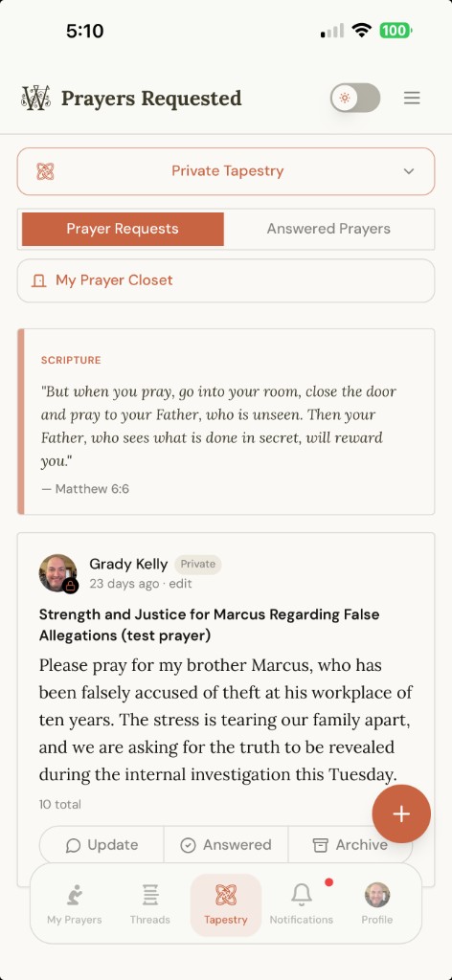Click the edit link on the prayer
The width and height of the screenshot is (452, 980).
pos(180,584)
